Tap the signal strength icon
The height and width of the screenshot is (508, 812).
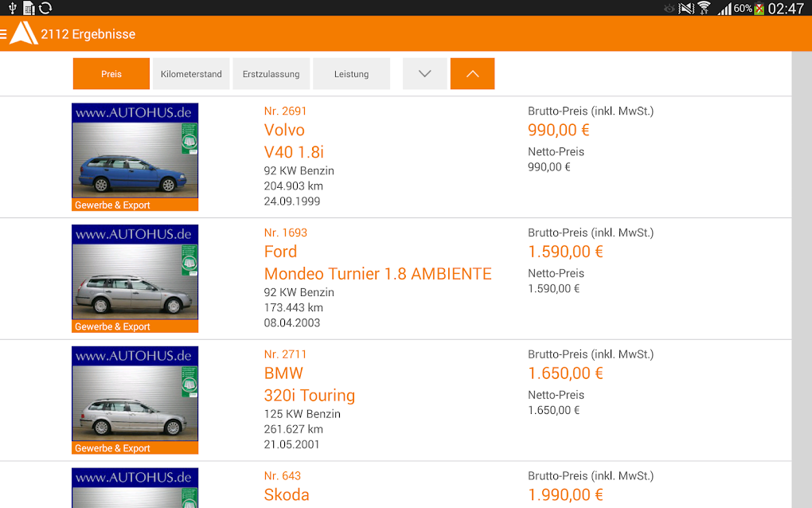pos(724,9)
